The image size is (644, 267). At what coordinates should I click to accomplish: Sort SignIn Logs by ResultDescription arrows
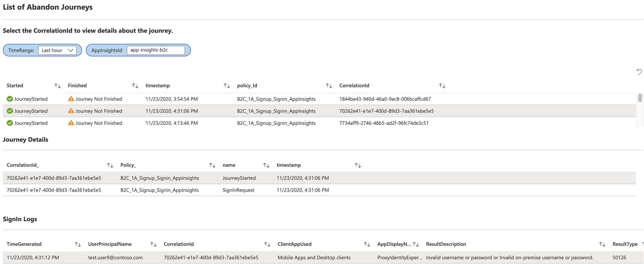click(602, 244)
